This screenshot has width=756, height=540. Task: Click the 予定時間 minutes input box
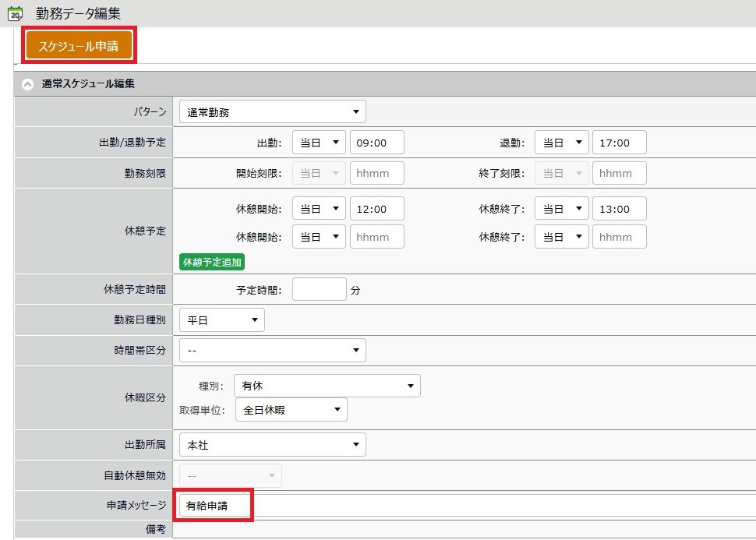pos(319,290)
